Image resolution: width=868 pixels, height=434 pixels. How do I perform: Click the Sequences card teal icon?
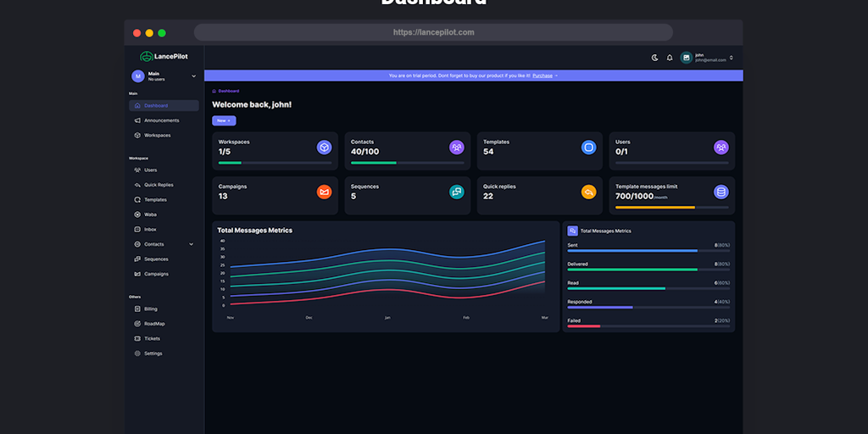(456, 192)
